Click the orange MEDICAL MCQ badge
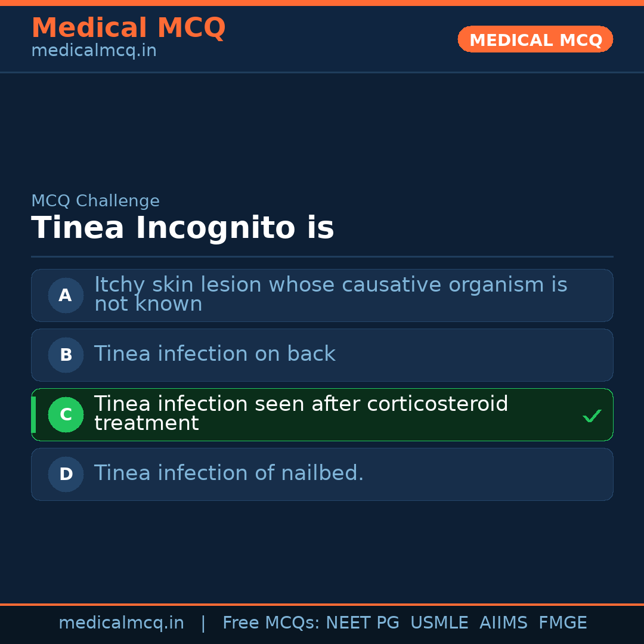This screenshot has height=644, width=644. coord(535,39)
